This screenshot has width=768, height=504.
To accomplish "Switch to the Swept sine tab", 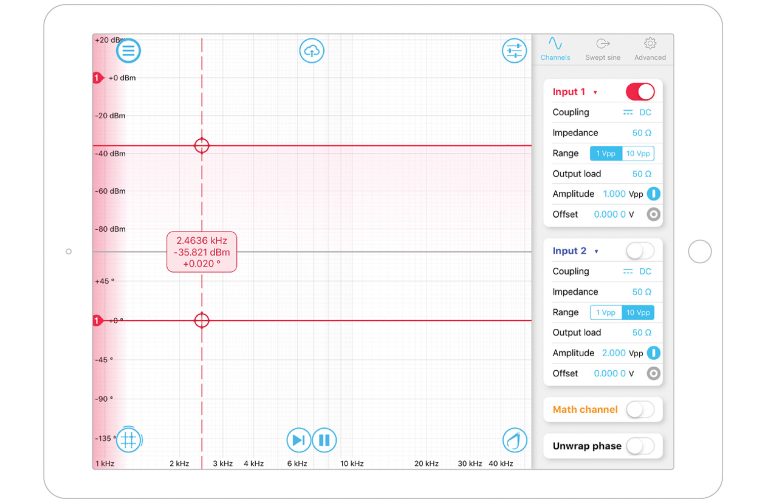I will click(x=602, y=48).
